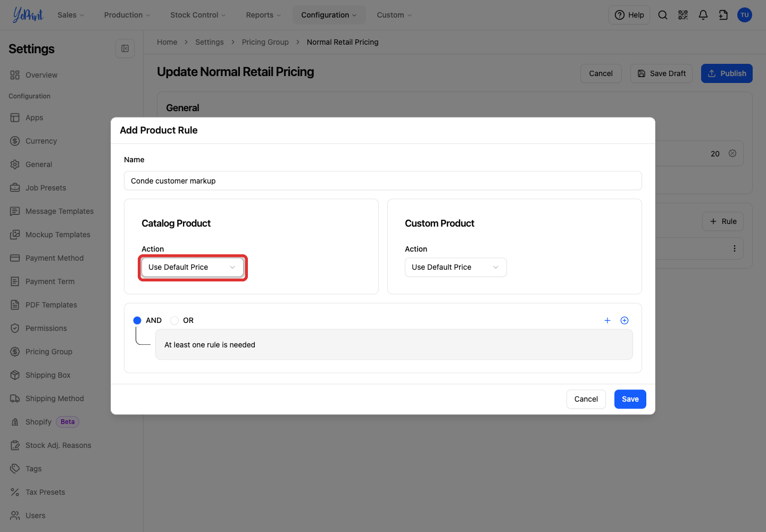Image resolution: width=766 pixels, height=532 pixels.
Task: Click the Home breadcrumb link
Action: pyautogui.click(x=167, y=42)
